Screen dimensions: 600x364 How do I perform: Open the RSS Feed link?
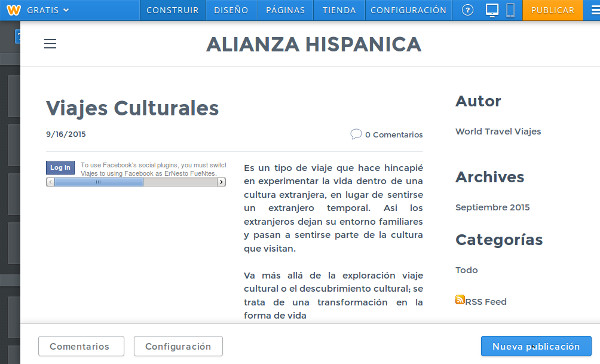point(486,302)
